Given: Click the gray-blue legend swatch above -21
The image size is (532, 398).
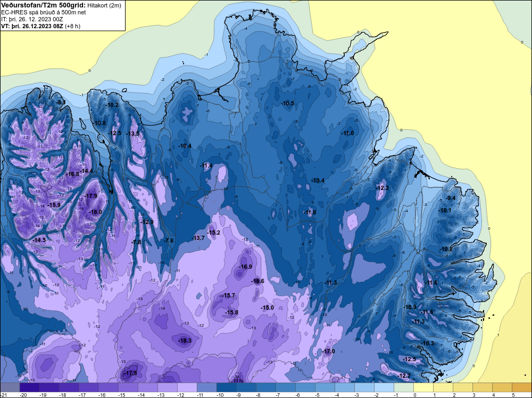Looking at the screenshot, I should pos(10,387).
